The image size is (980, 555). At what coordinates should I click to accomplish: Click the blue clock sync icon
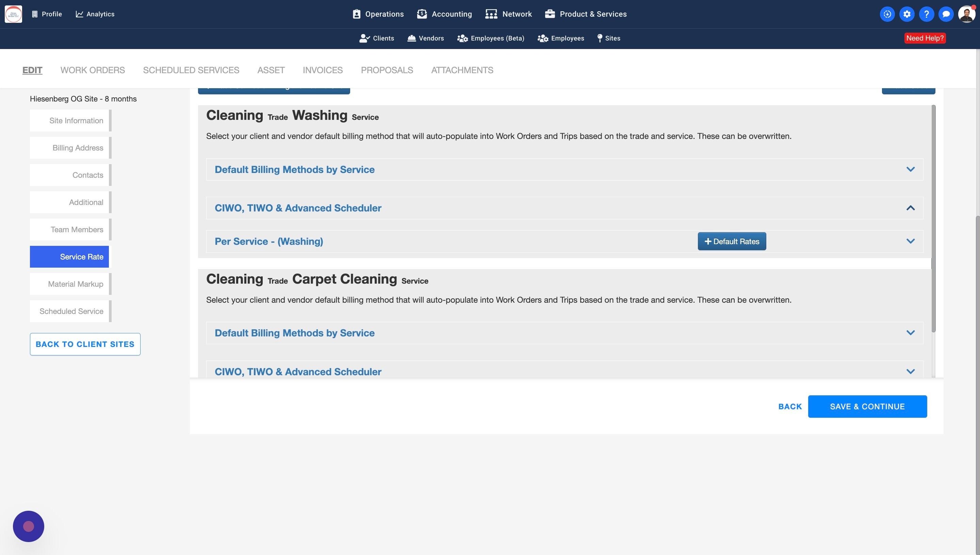887,14
